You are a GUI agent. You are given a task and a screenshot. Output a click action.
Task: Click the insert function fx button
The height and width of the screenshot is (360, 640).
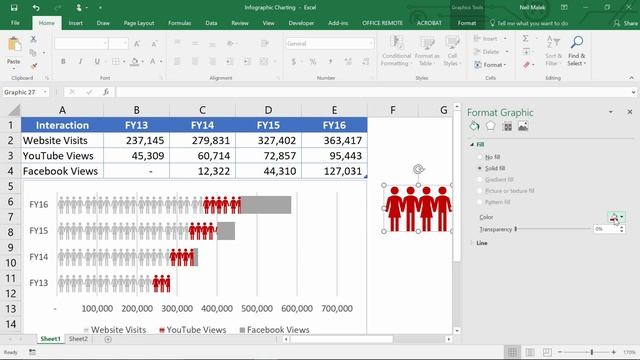106,92
